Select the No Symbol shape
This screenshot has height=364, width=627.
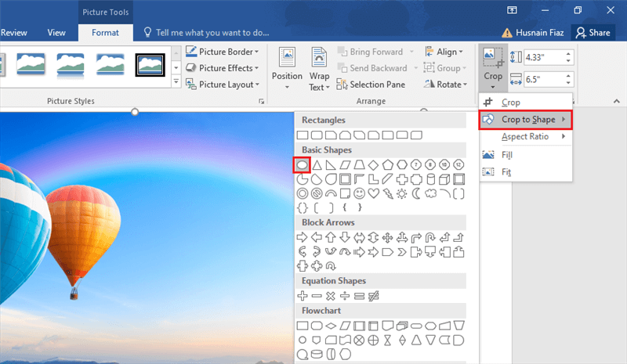tap(317, 194)
